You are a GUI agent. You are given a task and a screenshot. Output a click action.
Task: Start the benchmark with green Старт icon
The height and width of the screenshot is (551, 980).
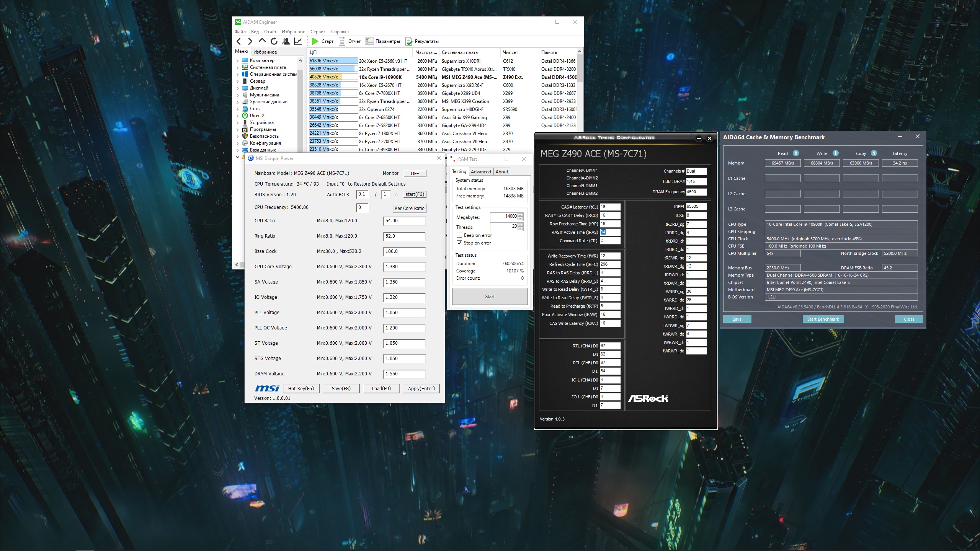315,41
